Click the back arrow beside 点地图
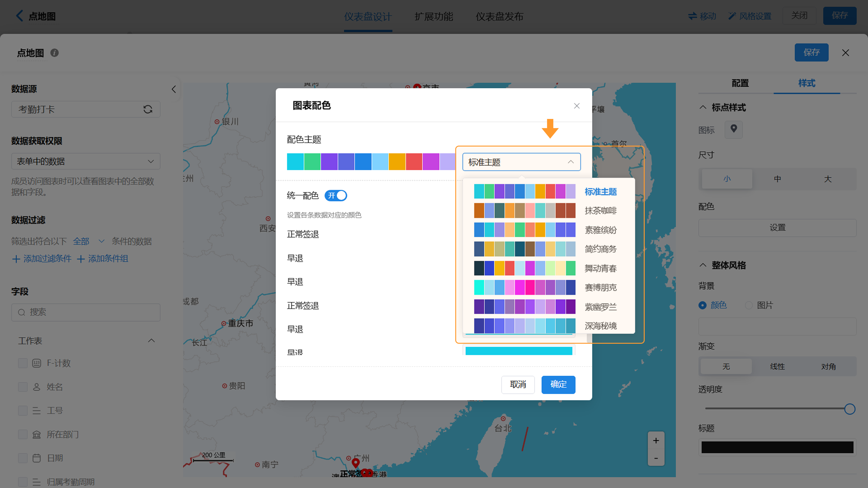 point(19,16)
